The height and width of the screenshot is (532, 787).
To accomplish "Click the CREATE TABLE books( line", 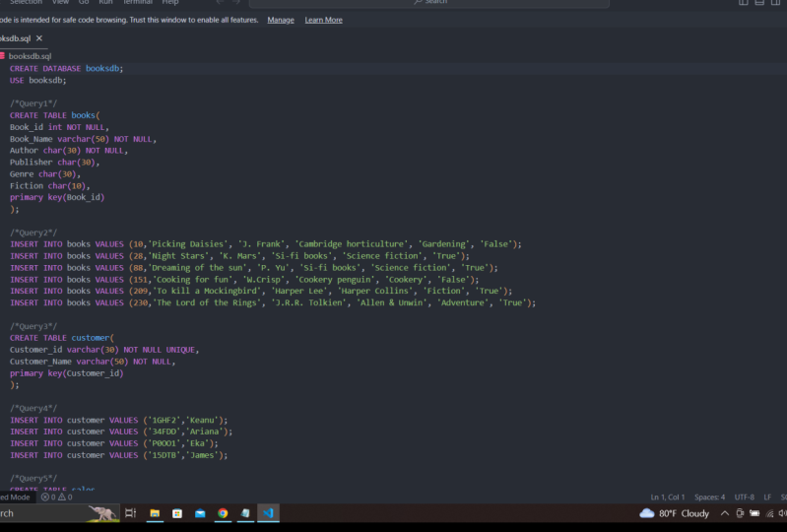I will tap(55, 115).
